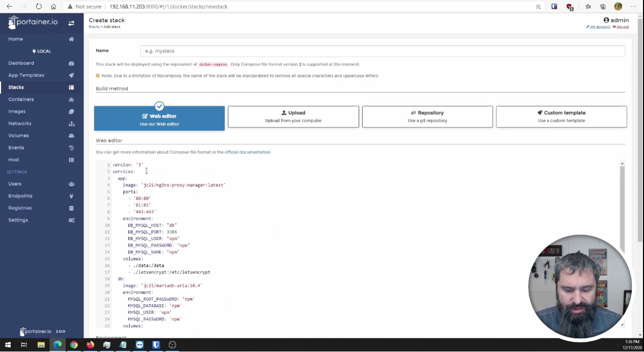Open Registries page in sidebar

point(20,208)
